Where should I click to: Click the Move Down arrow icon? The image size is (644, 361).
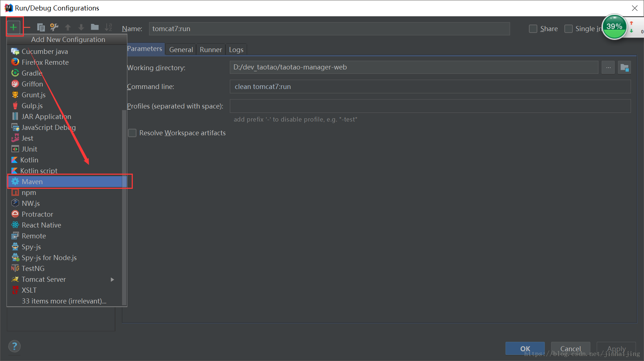coord(81,27)
